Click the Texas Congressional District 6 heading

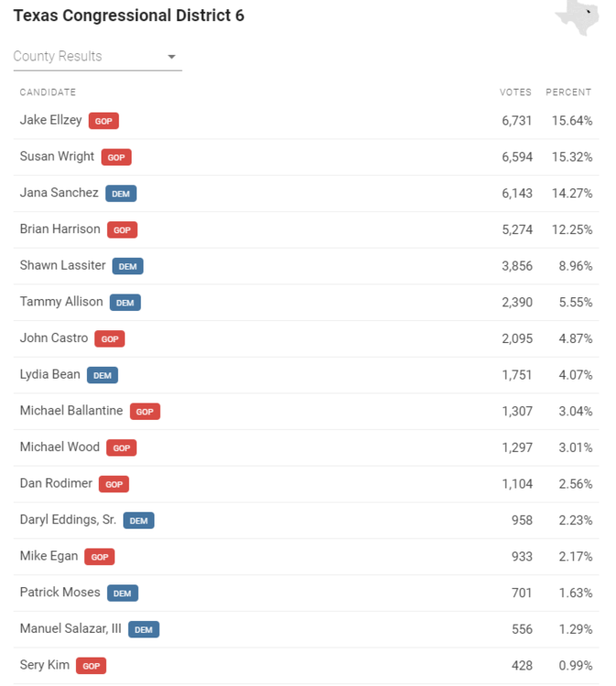(x=129, y=16)
